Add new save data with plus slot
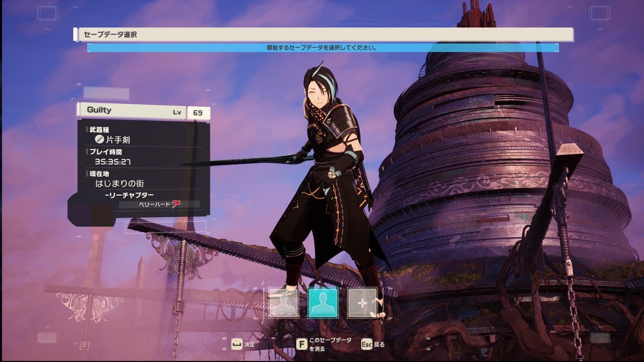This screenshot has height=362, width=644. coord(362,302)
